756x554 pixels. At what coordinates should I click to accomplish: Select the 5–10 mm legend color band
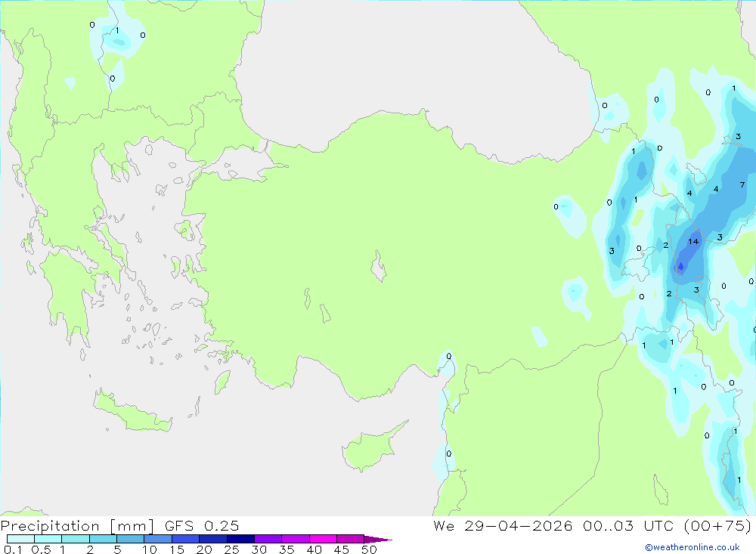click(x=131, y=539)
